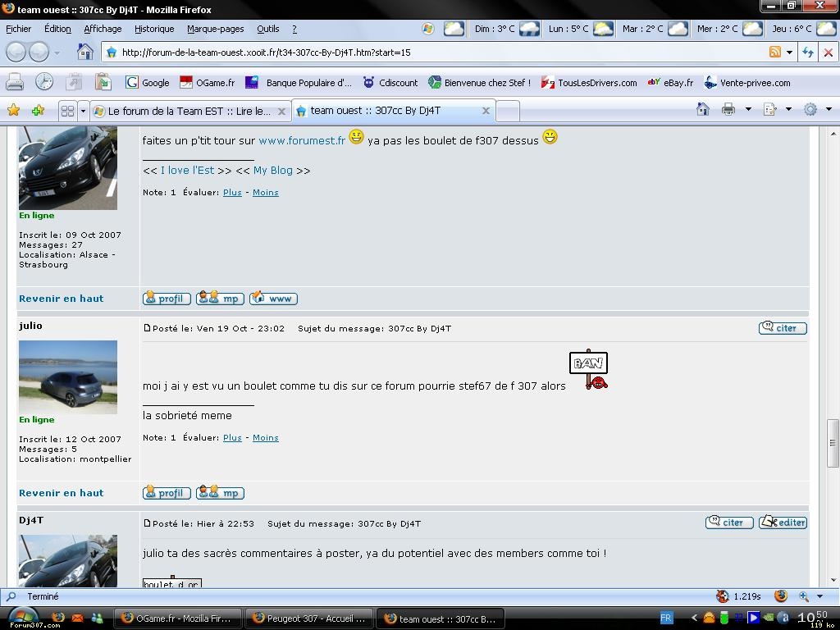Click the printer icon in bookmarks toolbar
The height and width of the screenshot is (630, 840).
pos(15,82)
